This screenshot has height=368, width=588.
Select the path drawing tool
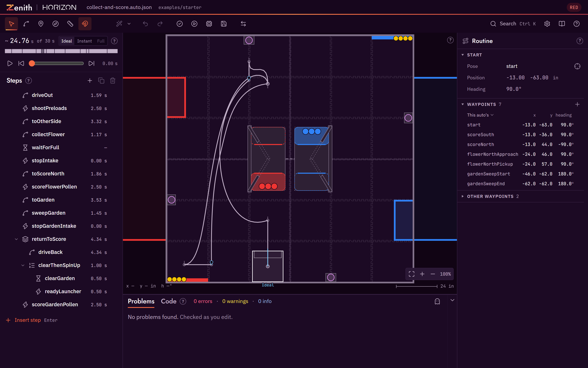click(x=26, y=24)
